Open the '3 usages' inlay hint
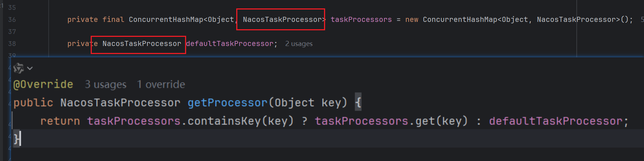 (105, 85)
